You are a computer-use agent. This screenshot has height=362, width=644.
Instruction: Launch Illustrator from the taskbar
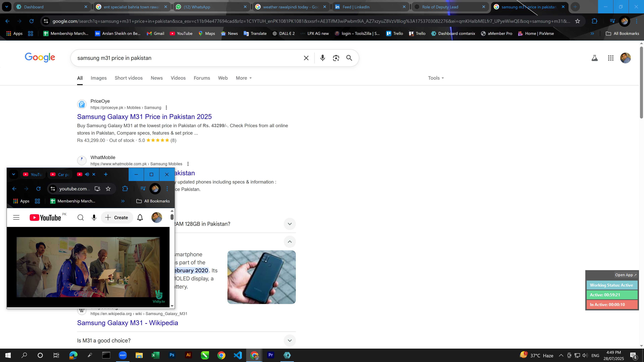(x=189, y=355)
